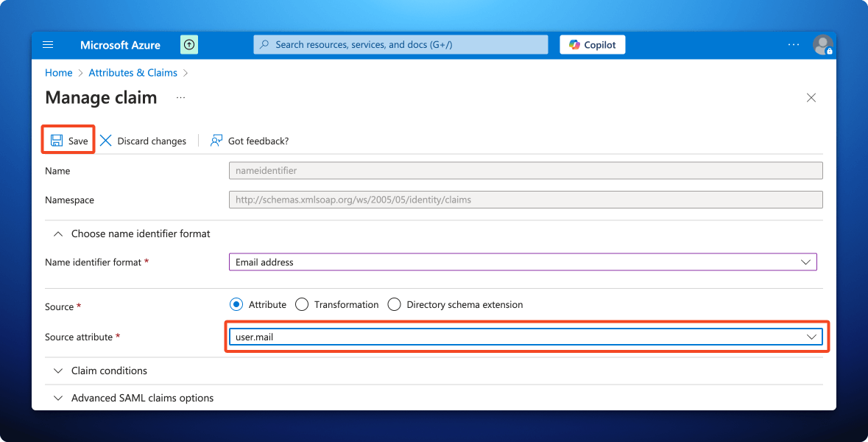Screen dimensions: 868x442
Task: Click the X icon beside Discard changes
Action: point(105,141)
